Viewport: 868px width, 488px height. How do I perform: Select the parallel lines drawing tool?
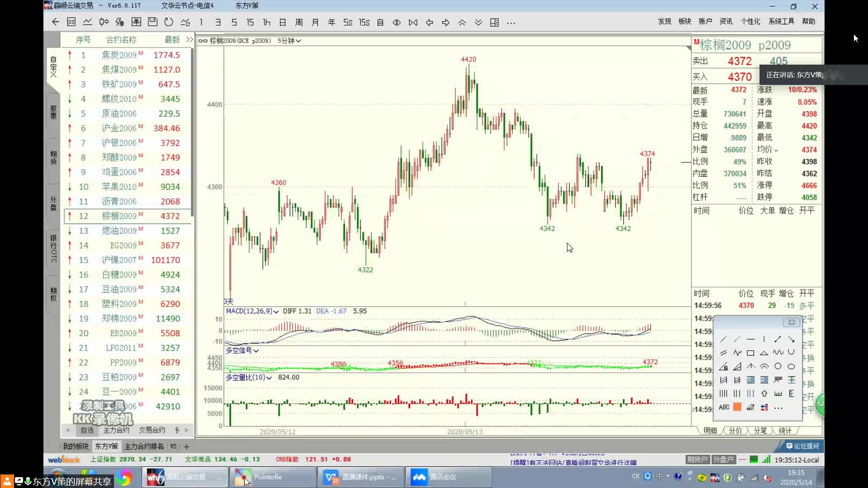(x=723, y=353)
